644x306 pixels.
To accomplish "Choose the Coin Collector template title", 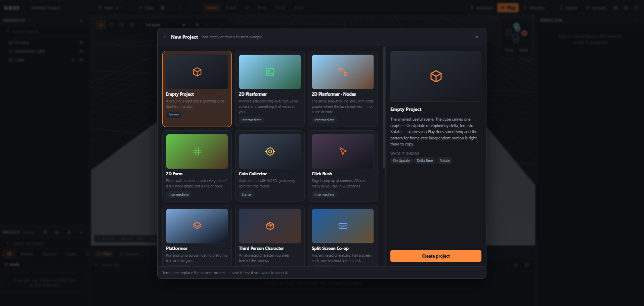I will pos(253,174).
